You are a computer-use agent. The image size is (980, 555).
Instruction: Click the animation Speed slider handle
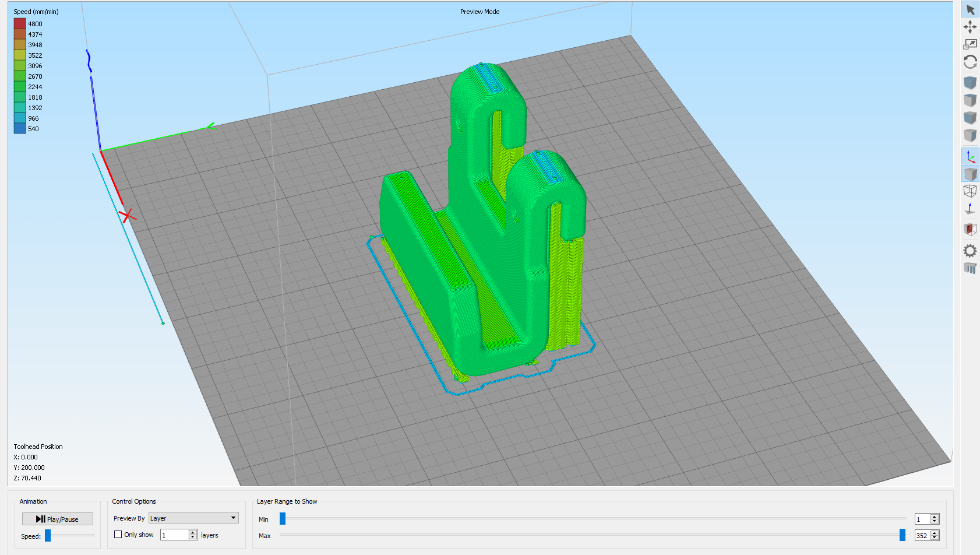pos(48,535)
